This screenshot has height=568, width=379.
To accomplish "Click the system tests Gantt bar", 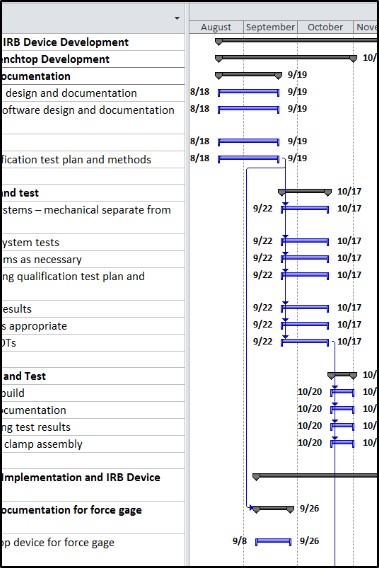I will 305,242.
